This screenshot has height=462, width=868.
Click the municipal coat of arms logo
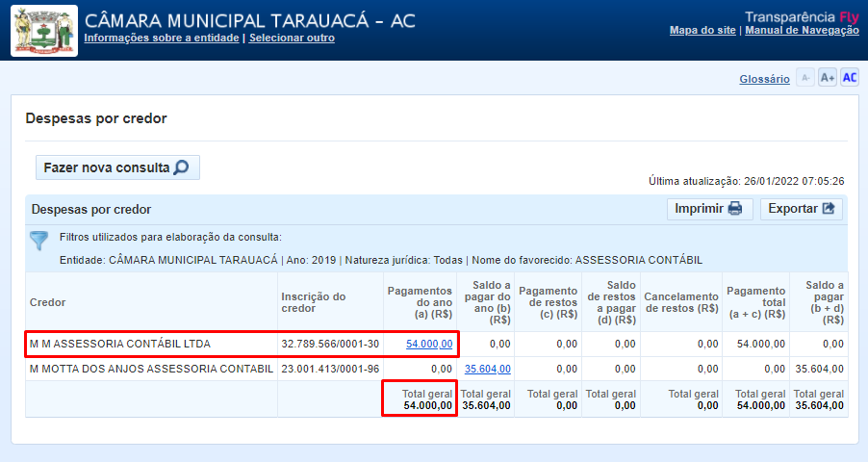tap(44, 31)
